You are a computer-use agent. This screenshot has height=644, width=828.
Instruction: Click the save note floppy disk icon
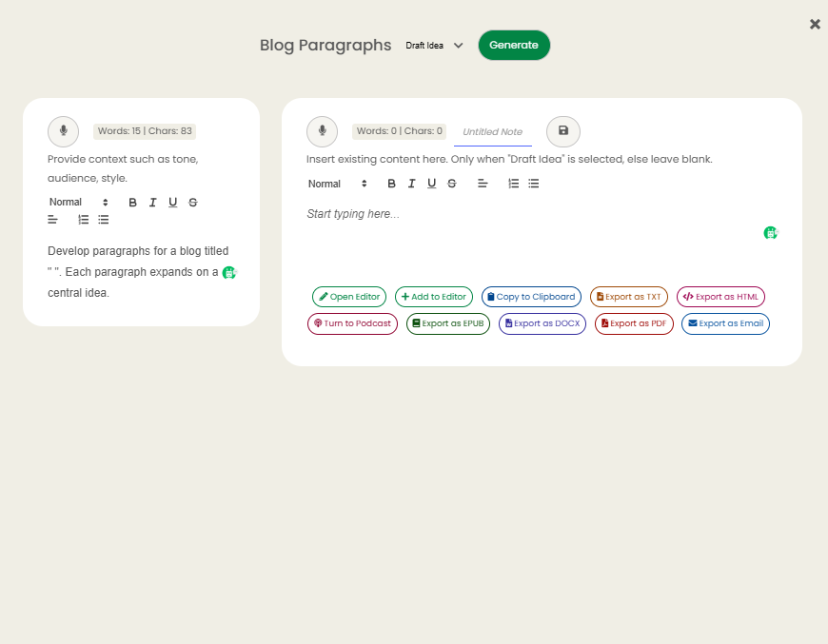click(x=563, y=131)
